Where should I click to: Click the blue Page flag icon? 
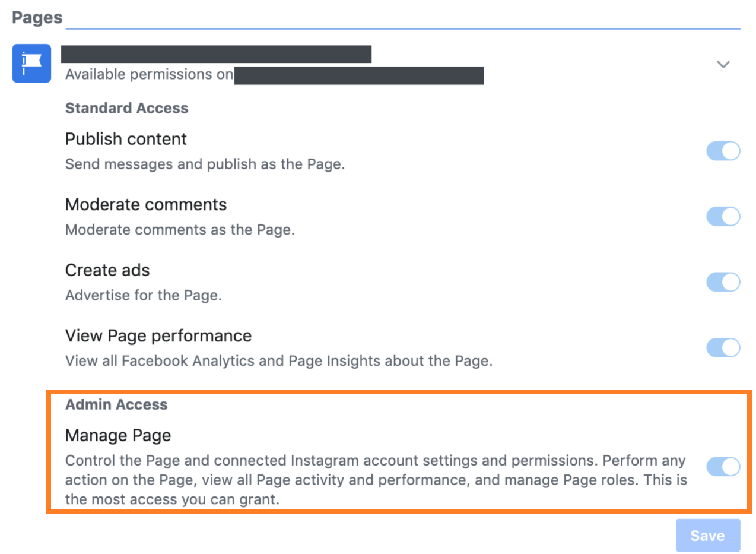coord(31,64)
